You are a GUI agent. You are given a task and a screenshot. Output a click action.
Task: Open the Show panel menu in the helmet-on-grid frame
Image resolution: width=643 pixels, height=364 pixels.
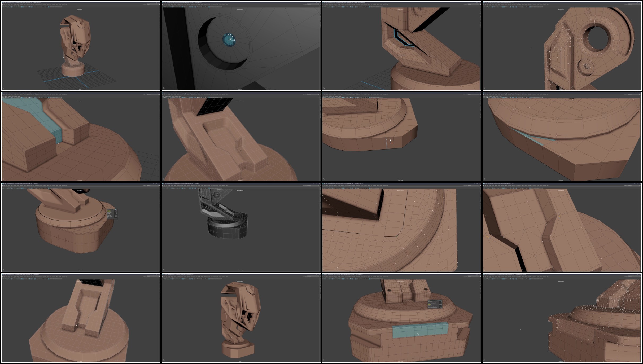pyautogui.click(x=12, y=6)
